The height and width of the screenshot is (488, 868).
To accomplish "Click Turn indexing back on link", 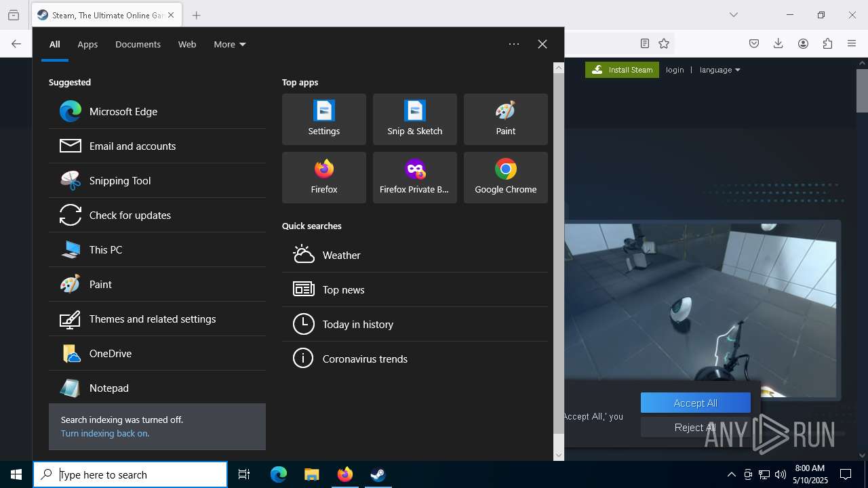I will (105, 433).
